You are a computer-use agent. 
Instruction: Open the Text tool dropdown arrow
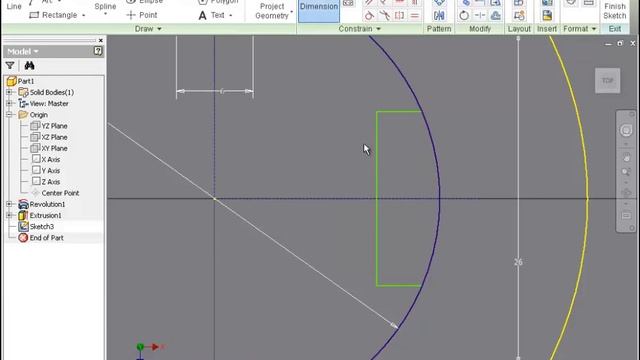click(x=231, y=16)
